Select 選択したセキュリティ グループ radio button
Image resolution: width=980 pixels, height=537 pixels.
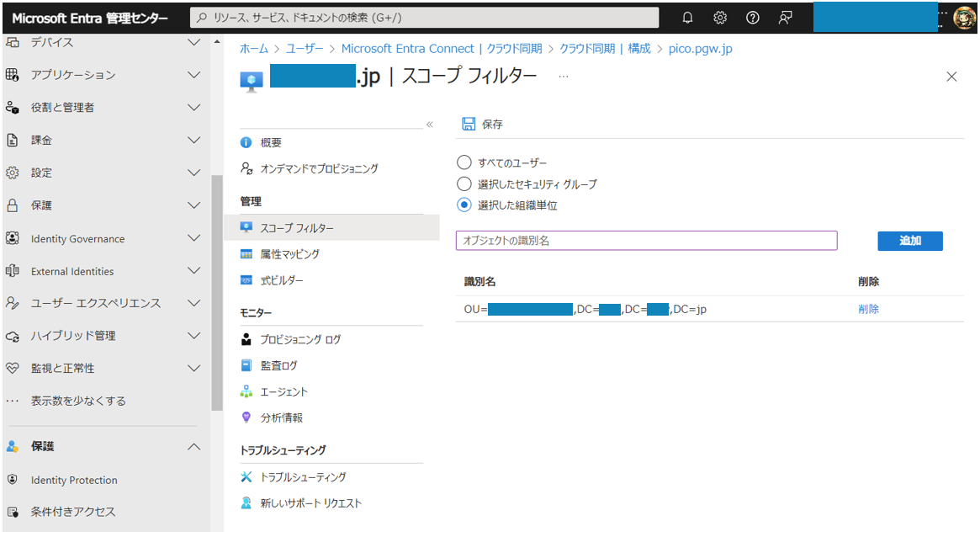pyautogui.click(x=464, y=183)
